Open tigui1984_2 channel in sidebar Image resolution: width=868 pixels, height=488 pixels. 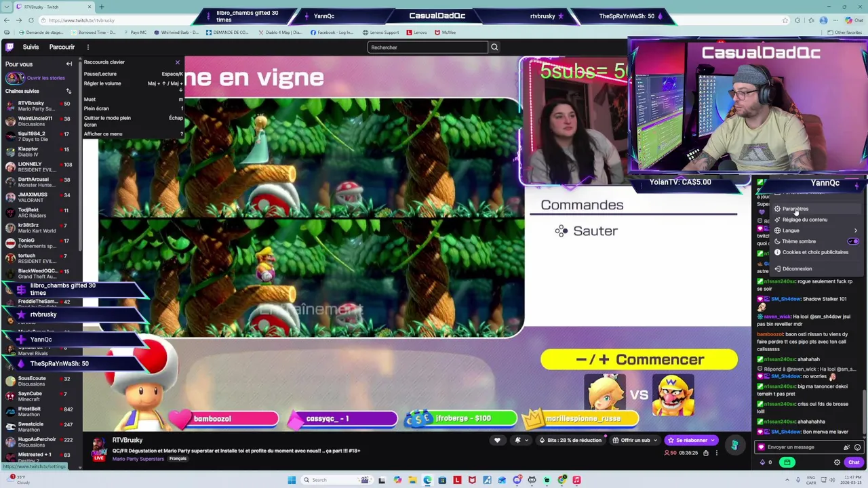[x=39, y=136]
